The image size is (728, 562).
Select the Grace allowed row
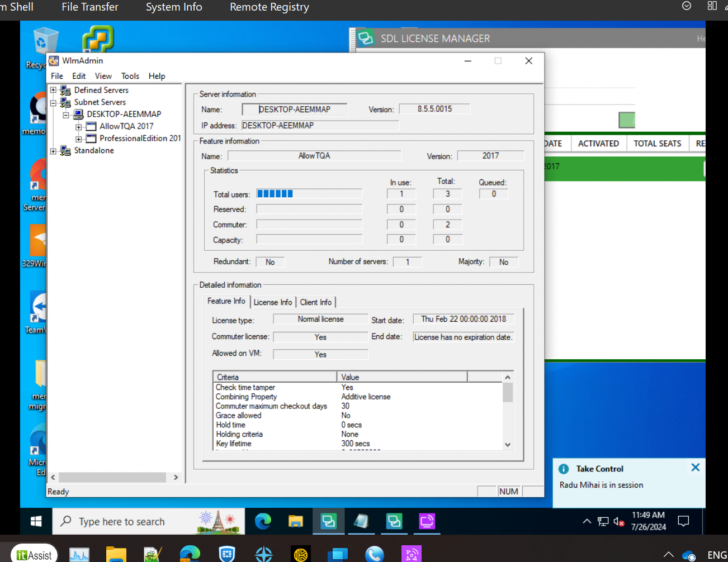point(358,416)
